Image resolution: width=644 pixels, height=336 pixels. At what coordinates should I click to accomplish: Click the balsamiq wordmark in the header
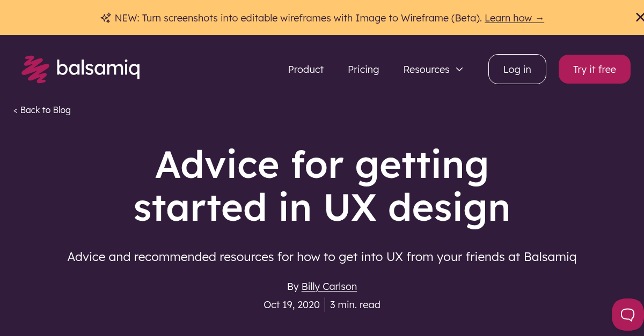tap(99, 69)
